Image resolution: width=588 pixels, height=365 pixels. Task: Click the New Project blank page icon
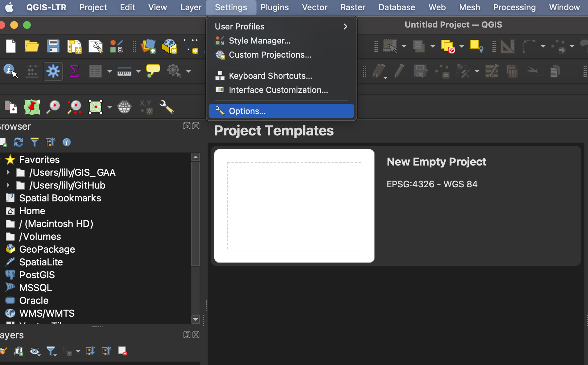pyautogui.click(x=11, y=46)
